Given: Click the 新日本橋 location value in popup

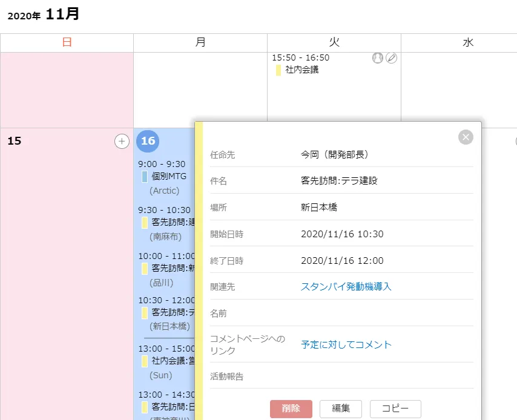Looking at the screenshot, I should pos(319,208).
